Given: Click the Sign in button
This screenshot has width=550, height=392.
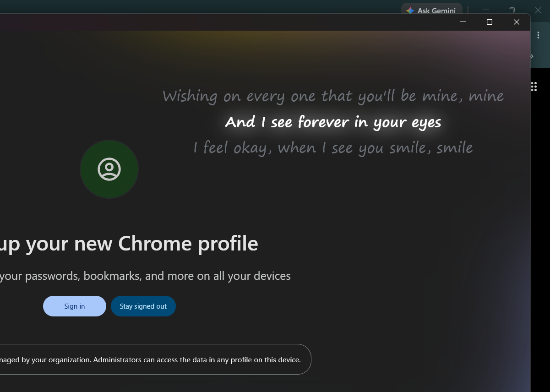Looking at the screenshot, I should pos(75,306).
